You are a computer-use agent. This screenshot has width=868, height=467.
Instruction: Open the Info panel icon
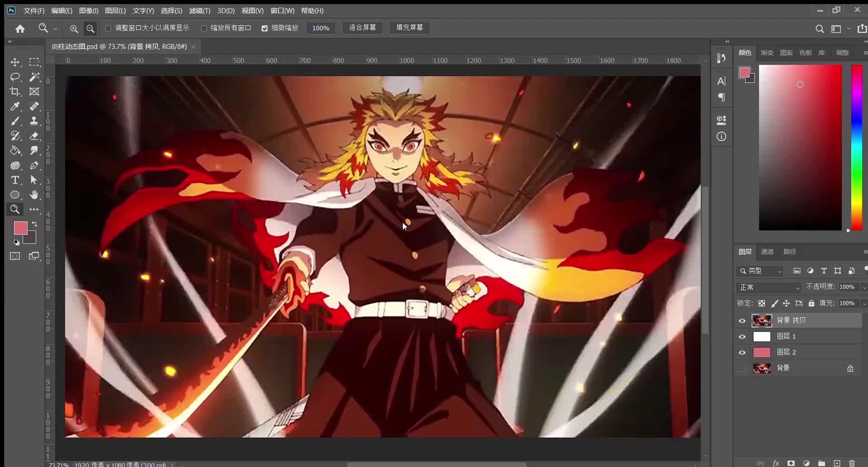click(x=722, y=136)
